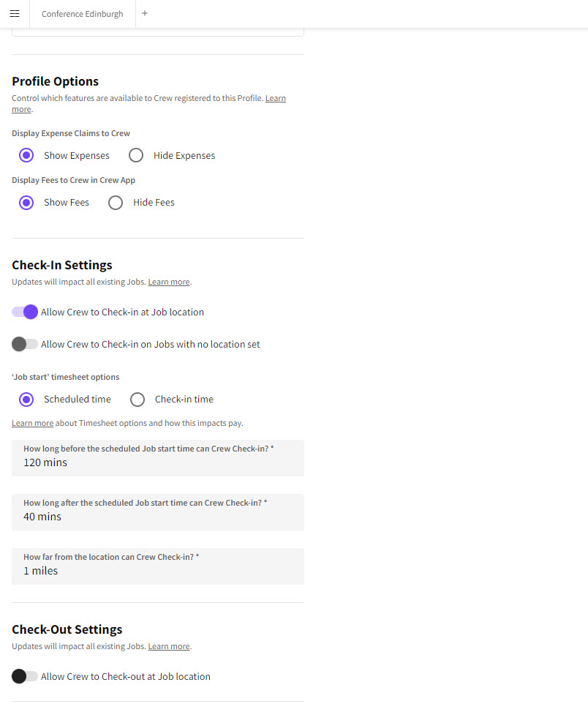
Task: Switch to the Conference Edinburgh tab
Action: (x=83, y=14)
